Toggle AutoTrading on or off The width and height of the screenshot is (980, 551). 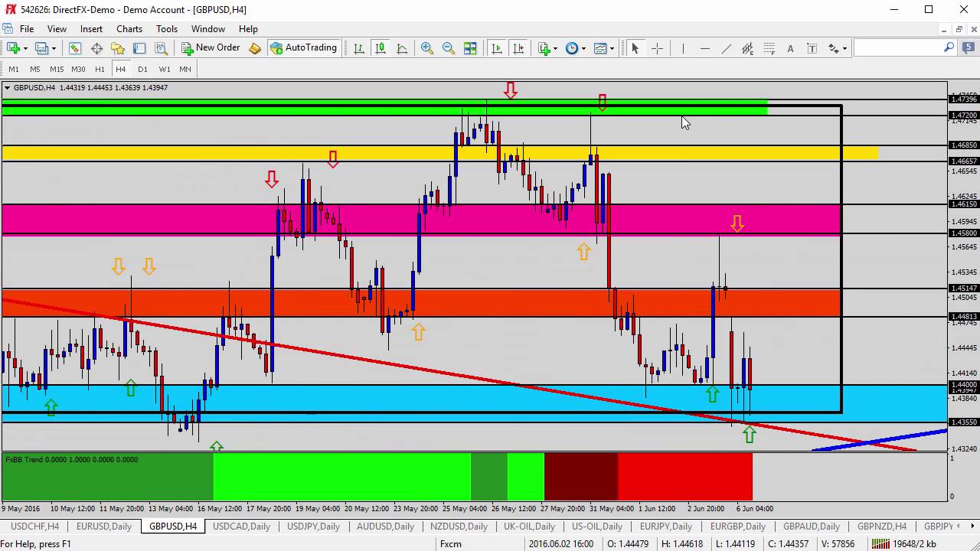click(x=303, y=47)
